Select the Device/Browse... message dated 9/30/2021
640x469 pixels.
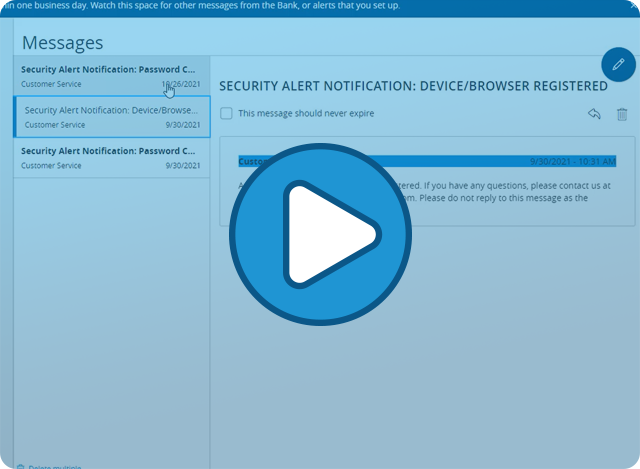(x=112, y=117)
